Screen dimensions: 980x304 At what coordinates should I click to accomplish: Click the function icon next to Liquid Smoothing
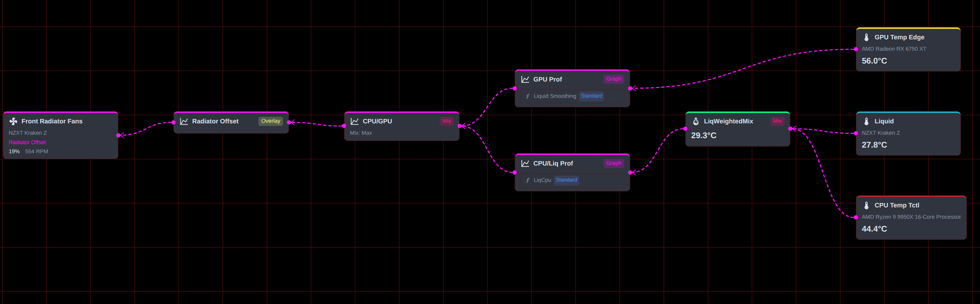tap(527, 96)
